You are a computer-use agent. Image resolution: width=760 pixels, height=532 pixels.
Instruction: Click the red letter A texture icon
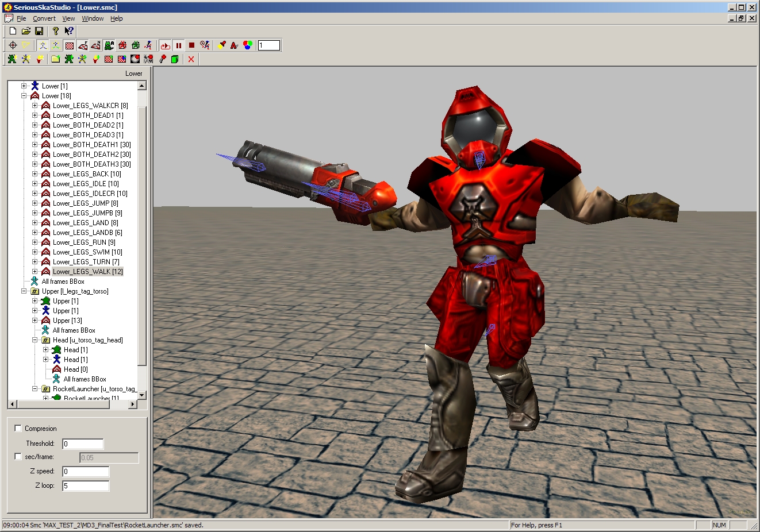235,45
